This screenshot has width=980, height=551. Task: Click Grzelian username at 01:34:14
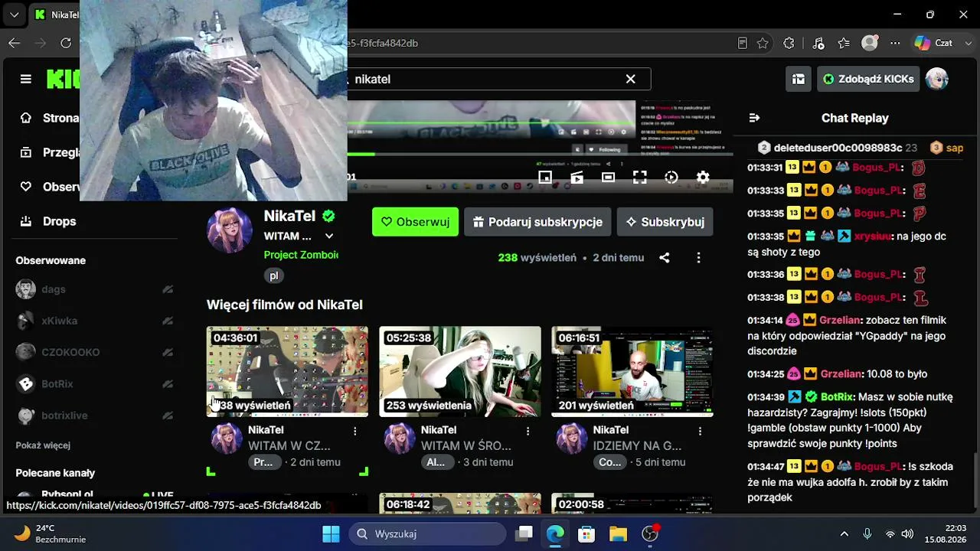click(x=841, y=321)
